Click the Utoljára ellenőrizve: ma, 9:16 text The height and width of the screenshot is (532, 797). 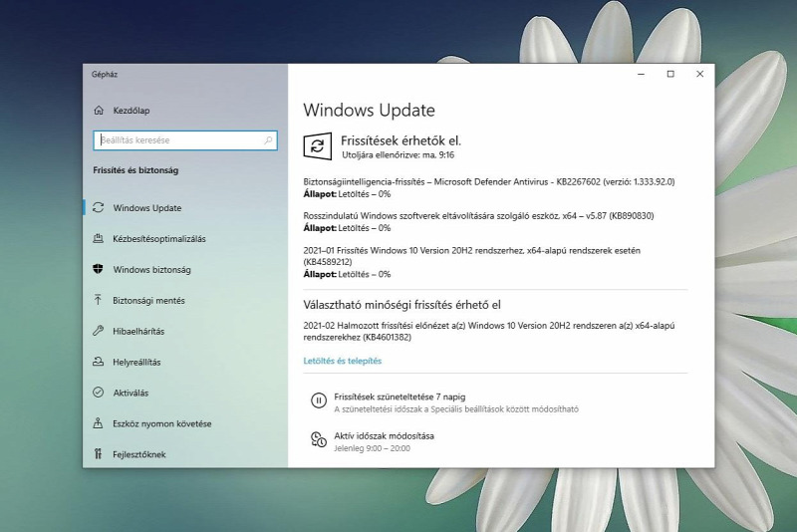tap(398, 155)
